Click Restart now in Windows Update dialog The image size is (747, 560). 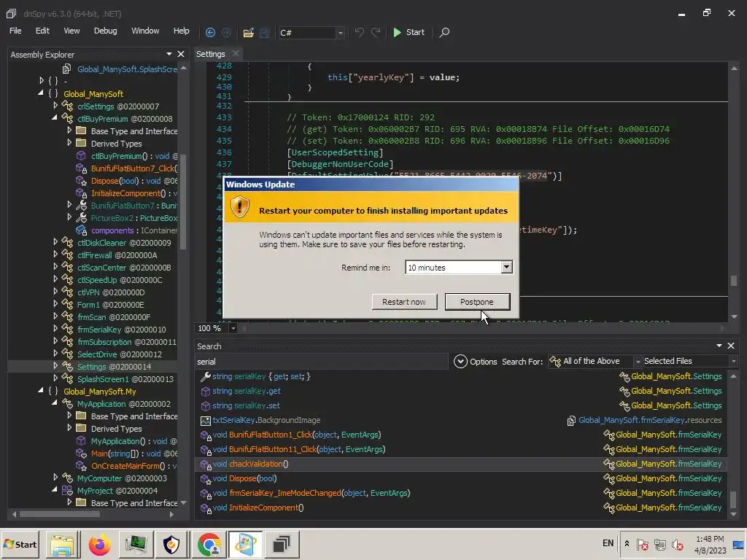tap(404, 302)
